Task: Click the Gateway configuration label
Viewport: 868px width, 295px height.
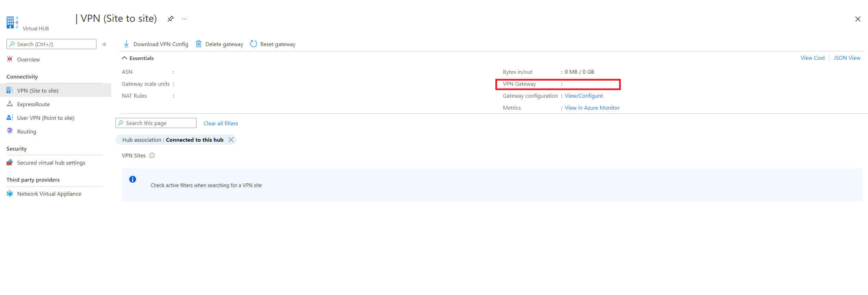Action: pyautogui.click(x=530, y=96)
